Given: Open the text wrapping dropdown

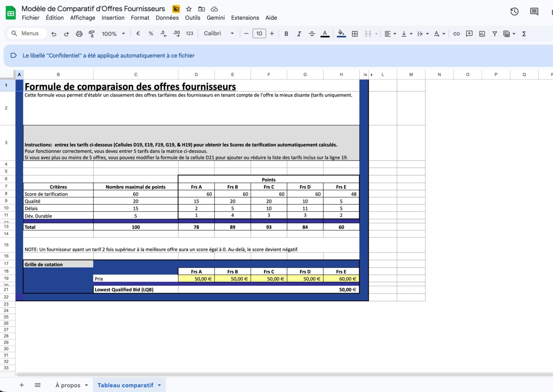Looking at the screenshot, I should click(x=423, y=34).
